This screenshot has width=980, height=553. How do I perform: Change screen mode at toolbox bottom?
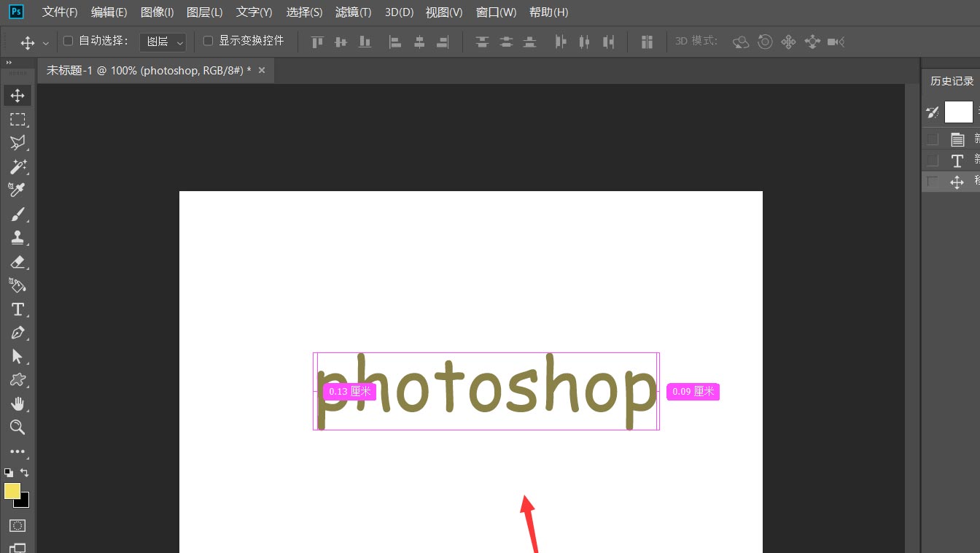pos(17,547)
